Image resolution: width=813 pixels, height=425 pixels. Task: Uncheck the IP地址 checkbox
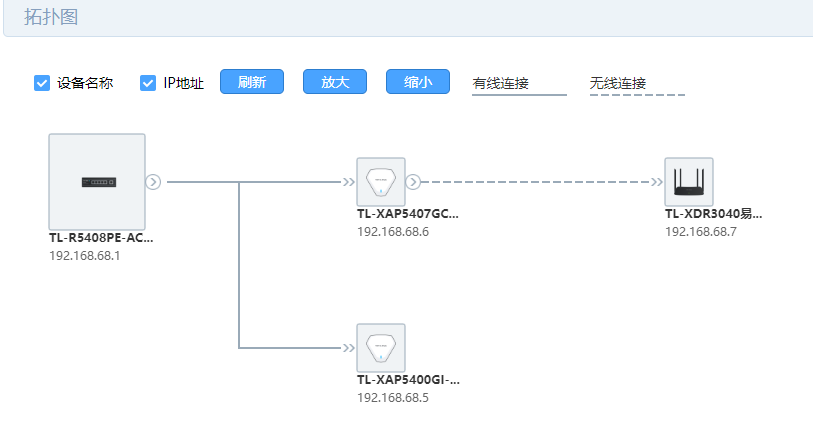pos(148,83)
